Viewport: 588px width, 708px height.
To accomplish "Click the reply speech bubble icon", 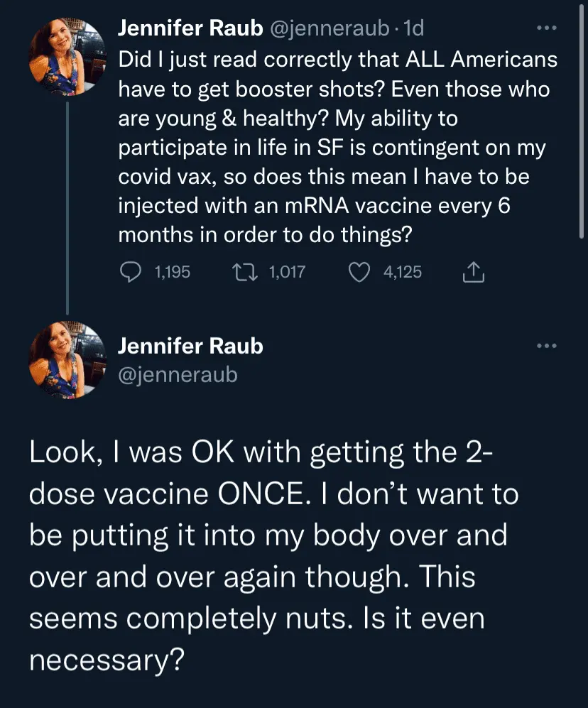I will 129,271.
